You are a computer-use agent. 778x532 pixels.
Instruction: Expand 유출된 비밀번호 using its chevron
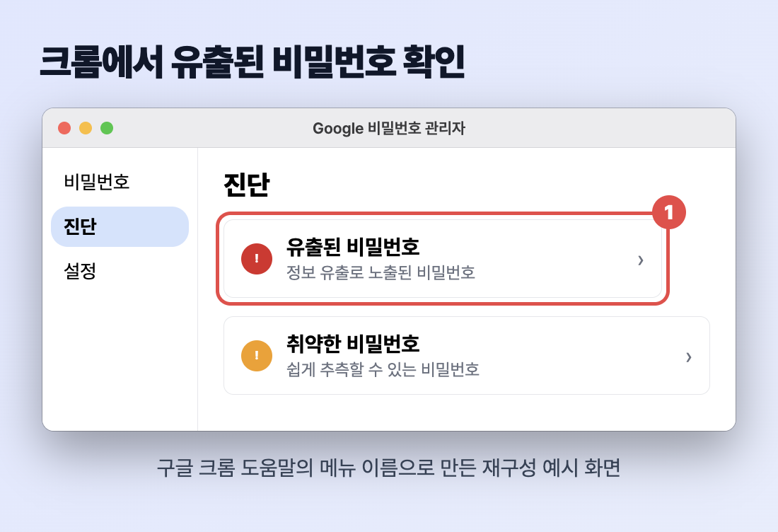(641, 260)
